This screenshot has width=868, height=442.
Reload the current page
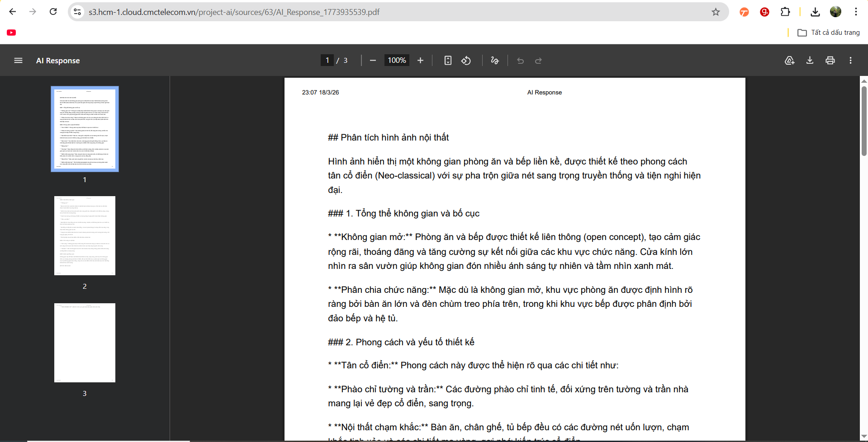click(53, 12)
